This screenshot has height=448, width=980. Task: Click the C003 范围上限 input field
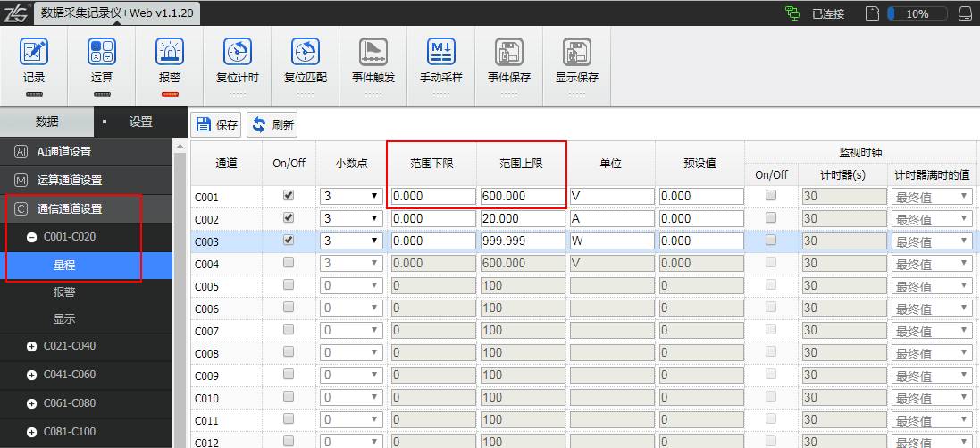click(x=521, y=241)
